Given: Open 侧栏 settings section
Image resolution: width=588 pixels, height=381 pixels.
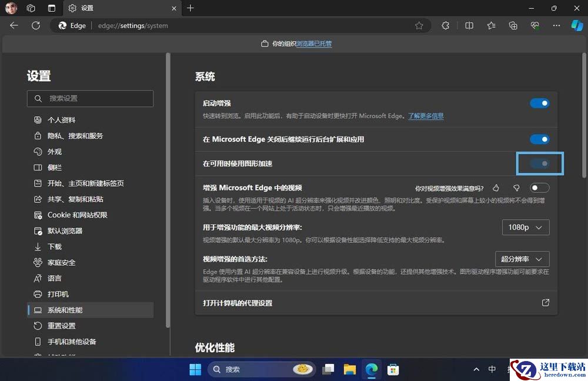Looking at the screenshot, I should click(90, 168).
